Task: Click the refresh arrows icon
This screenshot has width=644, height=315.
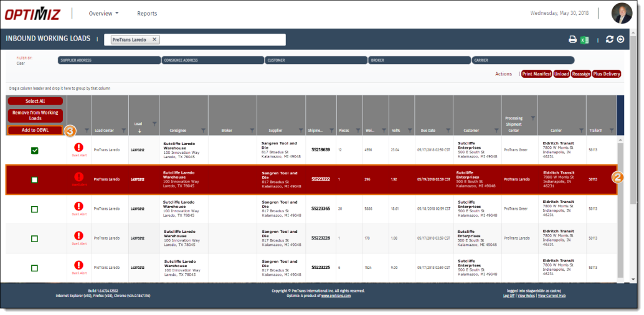Action: (610, 40)
